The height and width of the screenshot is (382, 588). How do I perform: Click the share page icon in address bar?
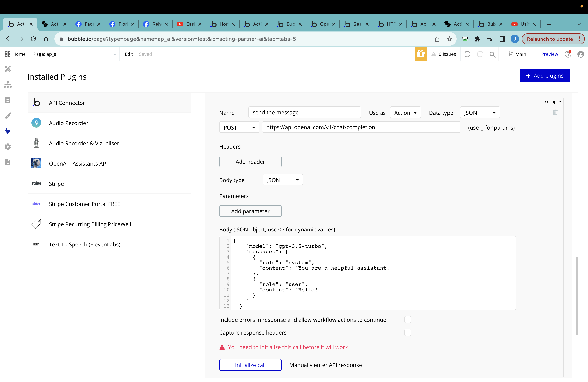click(437, 39)
